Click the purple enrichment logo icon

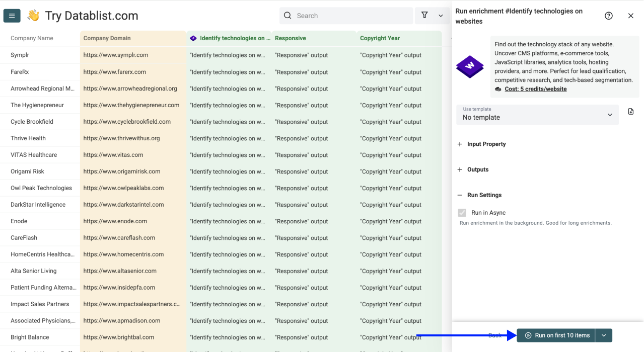click(470, 66)
